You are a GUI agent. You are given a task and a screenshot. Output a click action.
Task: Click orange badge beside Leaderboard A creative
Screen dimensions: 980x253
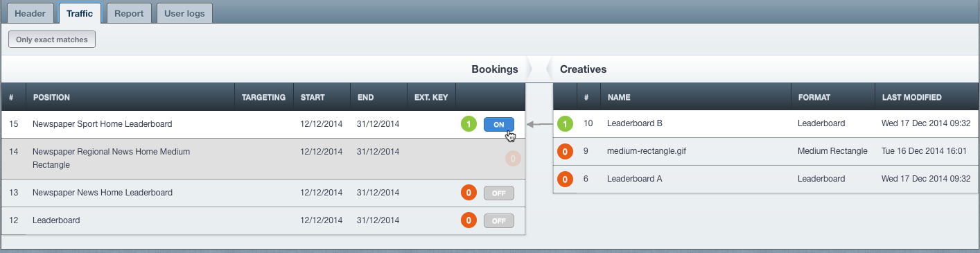[565, 179]
